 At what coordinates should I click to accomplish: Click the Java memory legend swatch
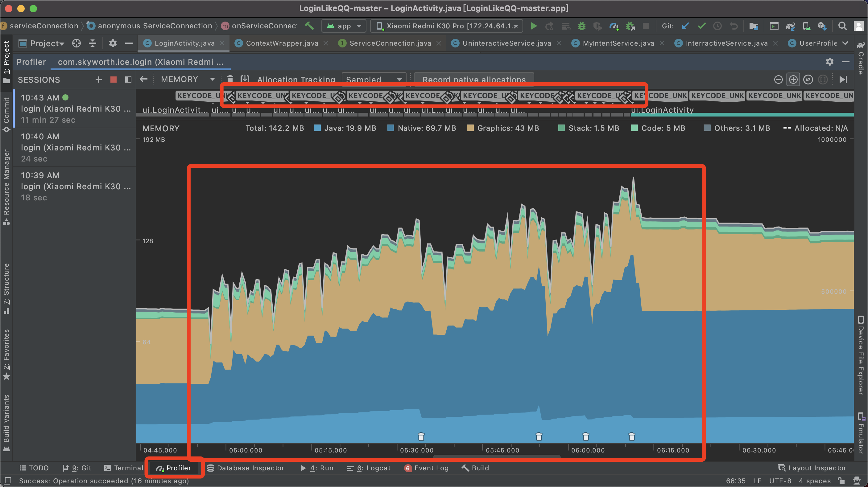pyautogui.click(x=317, y=128)
